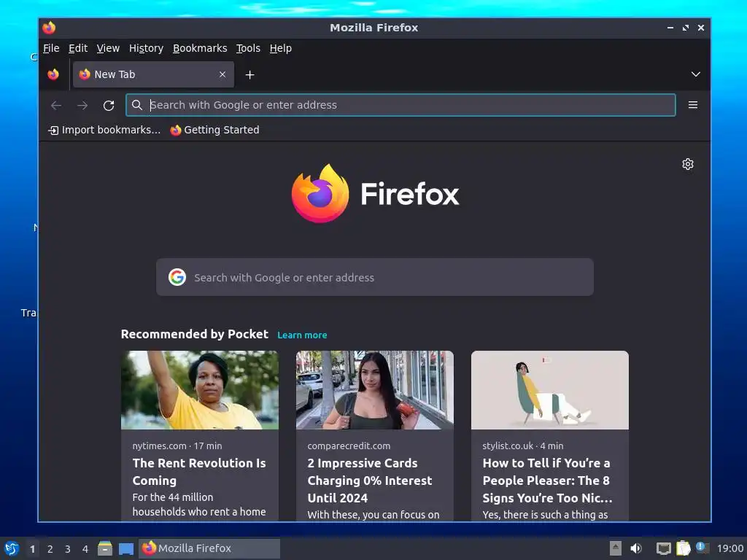The width and height of the screenshot is (747, 560).
Task: Click Mozilla Firefox taskbar window button
Action: pyautogui.click(x=209, y=548)
